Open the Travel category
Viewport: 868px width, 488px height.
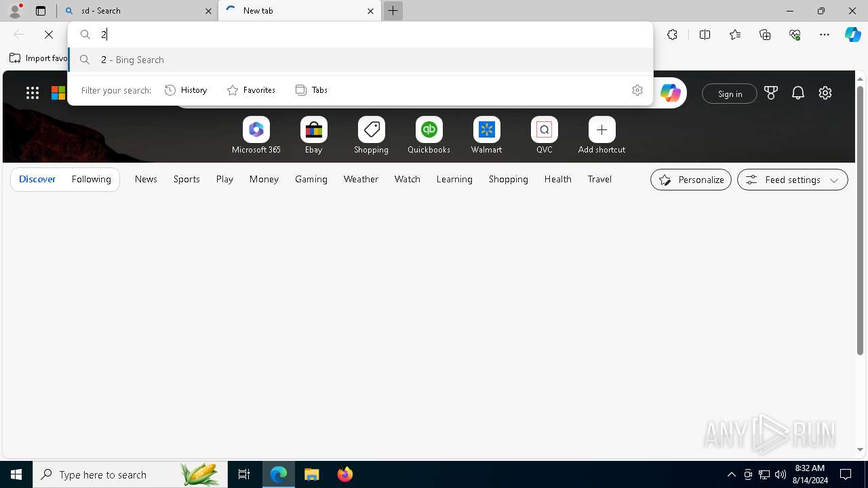(x=599, y=179)
